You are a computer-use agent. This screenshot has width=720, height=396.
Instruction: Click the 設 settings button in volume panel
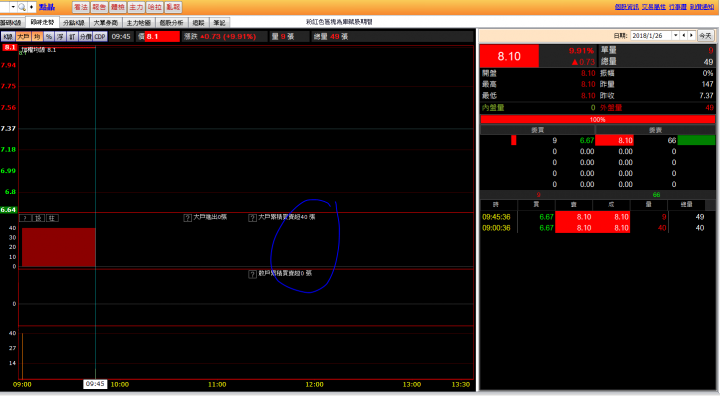39,218
